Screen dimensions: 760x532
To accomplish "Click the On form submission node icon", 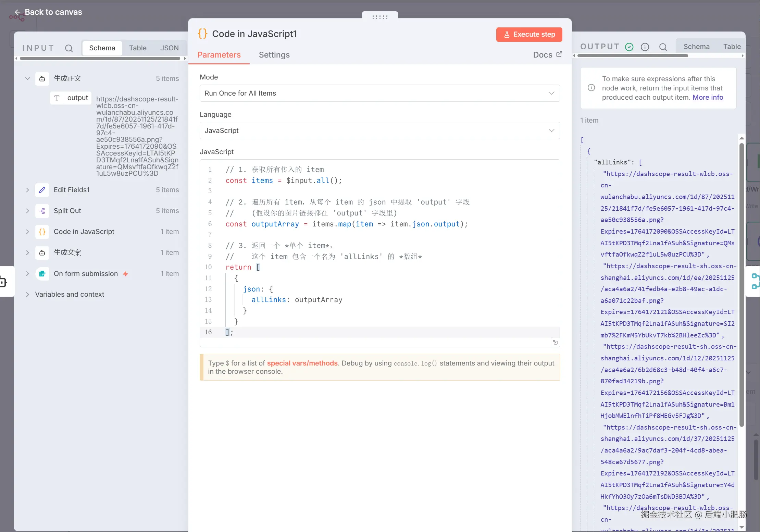I will [x=42, y=274].
